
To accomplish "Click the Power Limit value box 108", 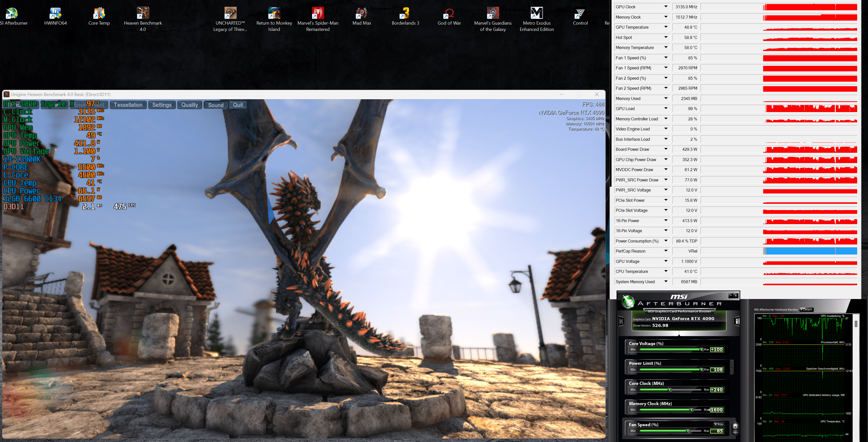I will [717, 370].
